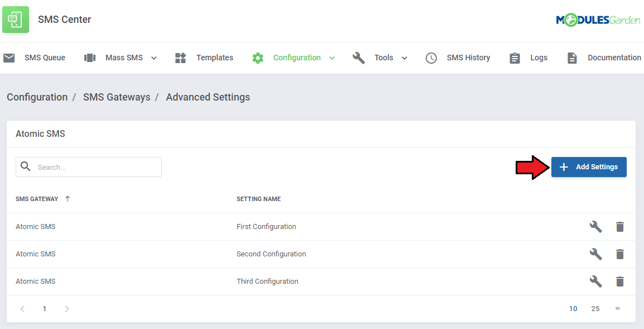Screen dimensions: 644x329
Task: Go to next page arrow
Action: click(x=66, y=308)
